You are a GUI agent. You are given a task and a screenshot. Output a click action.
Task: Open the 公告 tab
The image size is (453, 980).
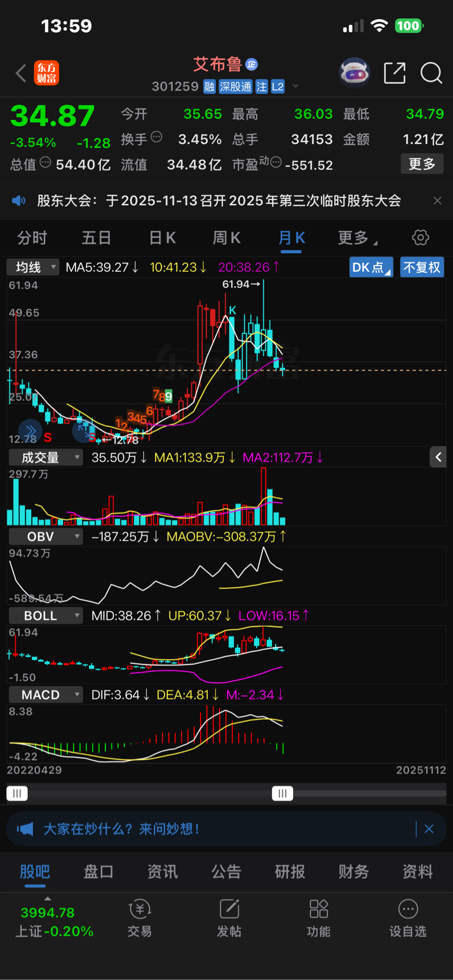(x=226, y=872)
